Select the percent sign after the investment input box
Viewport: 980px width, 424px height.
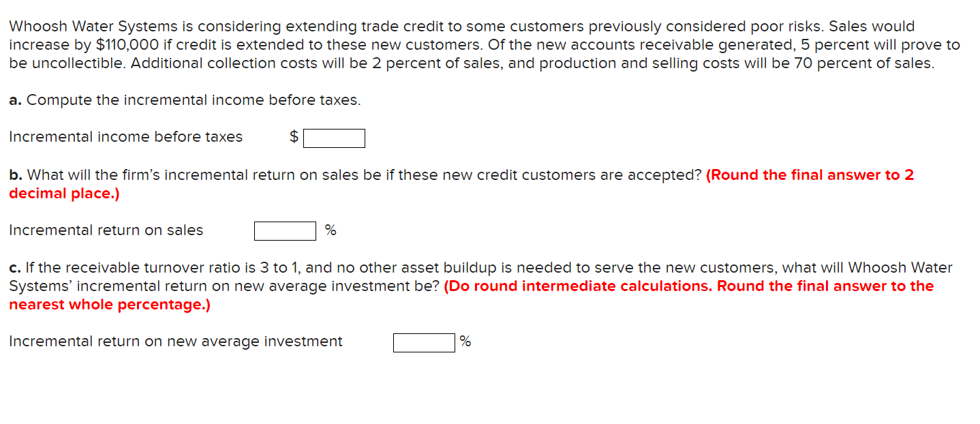(x=465, y=341)
